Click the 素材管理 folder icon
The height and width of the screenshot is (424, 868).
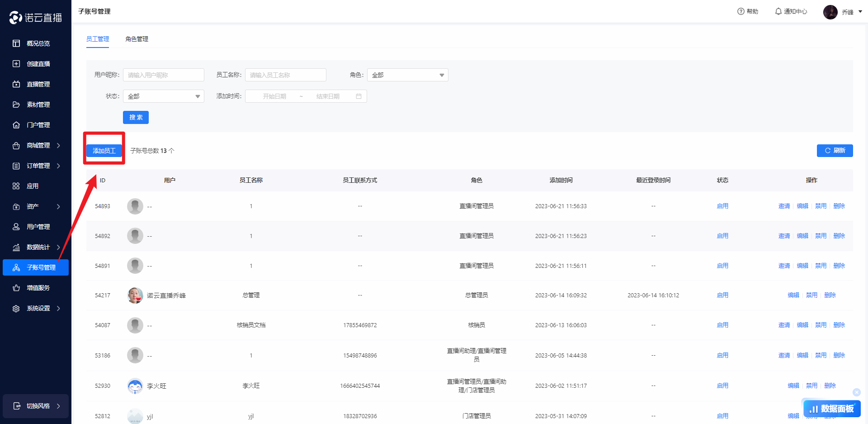[16, 105]
